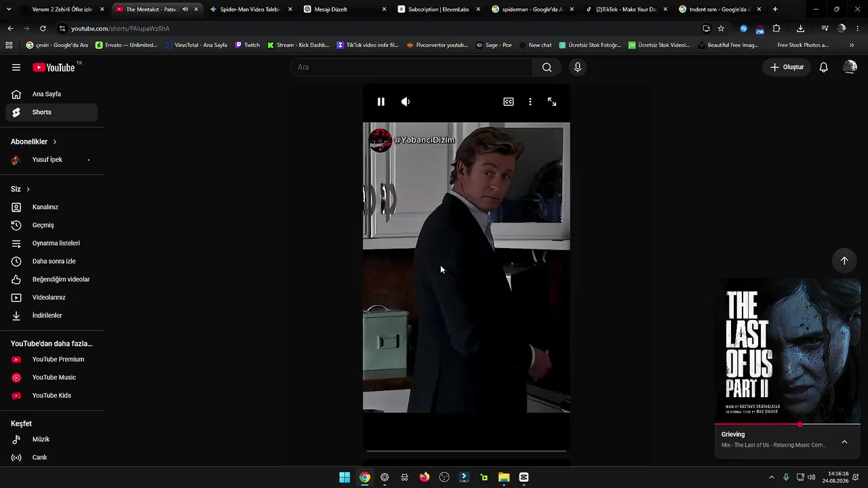Open İndirilenler downloads page

(x=52, y=316)
